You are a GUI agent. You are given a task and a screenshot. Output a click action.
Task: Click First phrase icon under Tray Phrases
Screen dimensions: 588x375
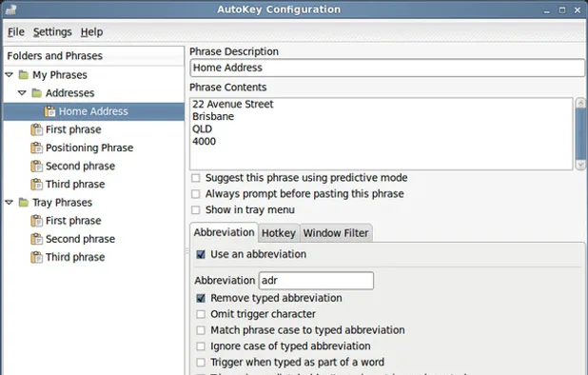36,221
